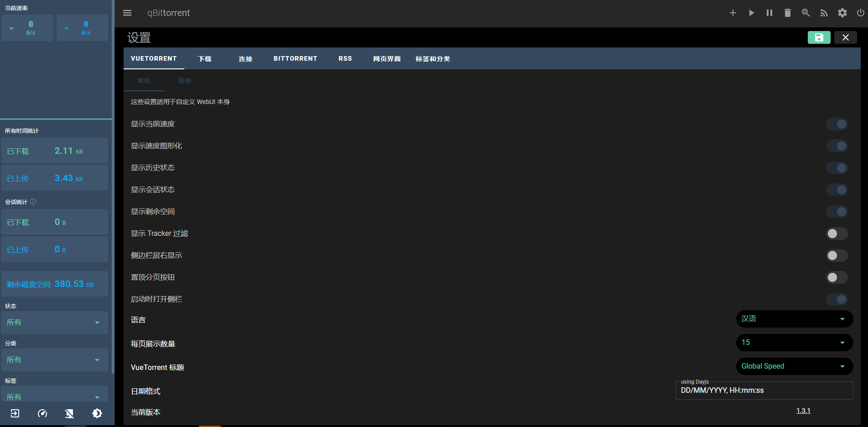The width and height of the screenshot is (868, 427).
Task: Switch to the BITTORRENT settings tab
Action: 295,59
